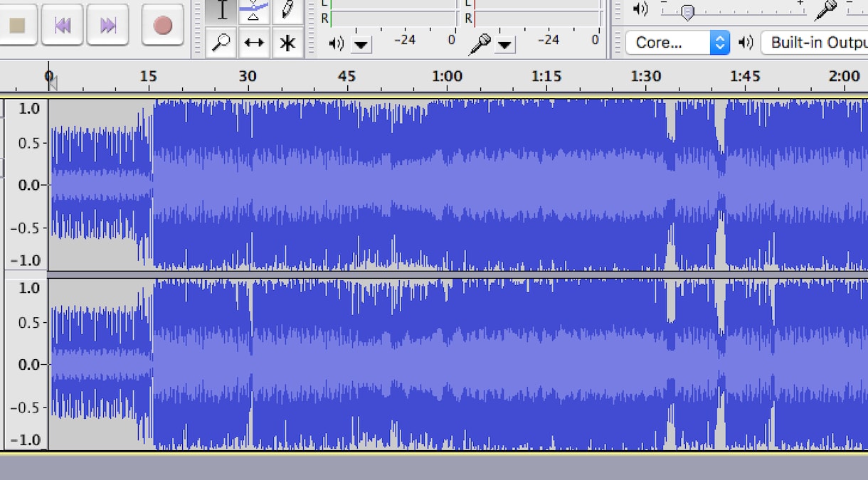This screenshot has height=480, width=868.
Task: Click the 30 second mark on timeline
Action: pyautogui.click(x=248, y=76)
